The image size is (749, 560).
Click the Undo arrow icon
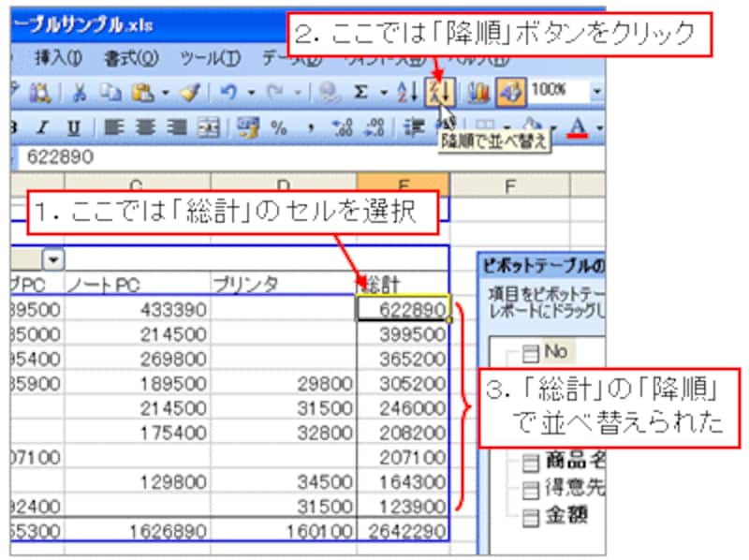point(227,93)
